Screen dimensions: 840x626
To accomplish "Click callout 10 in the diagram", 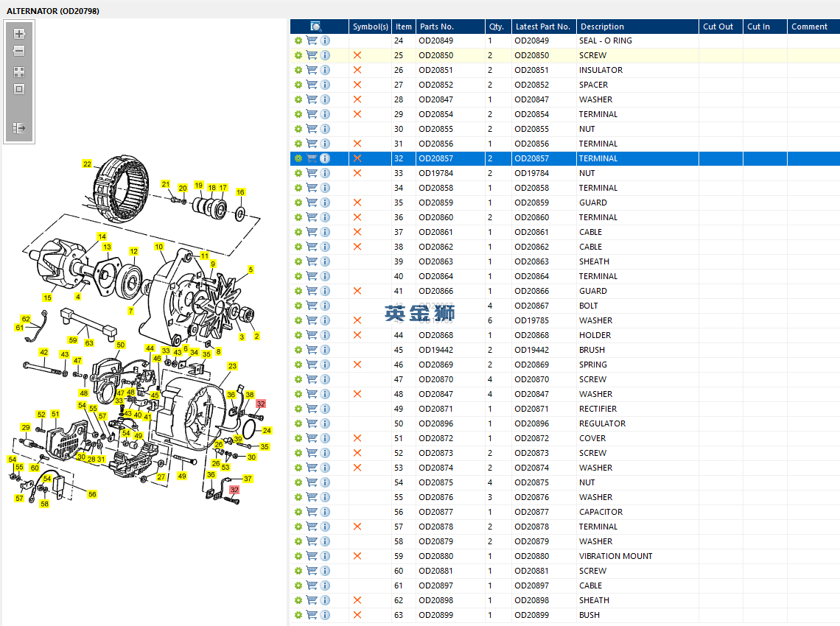I will click(x=159, y=247).
